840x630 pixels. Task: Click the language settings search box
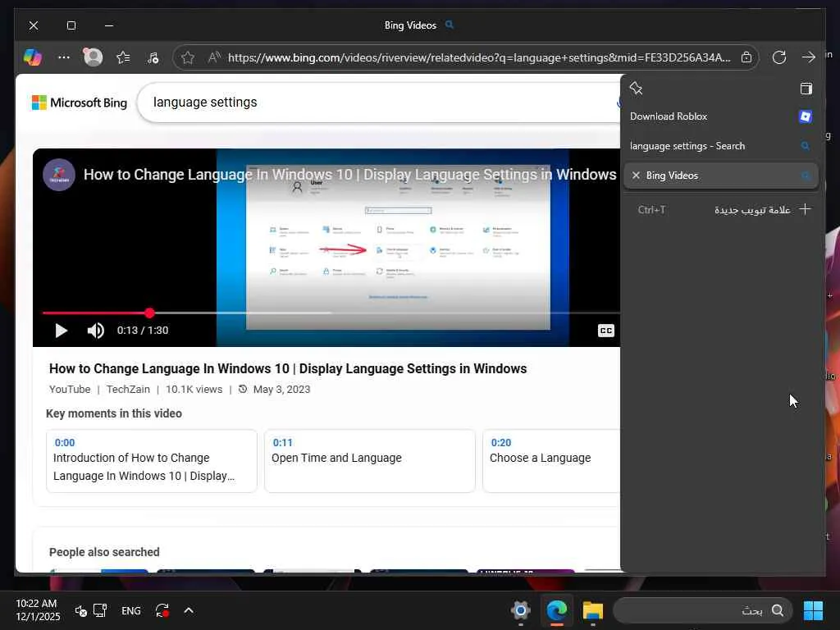tap(377, 103)
